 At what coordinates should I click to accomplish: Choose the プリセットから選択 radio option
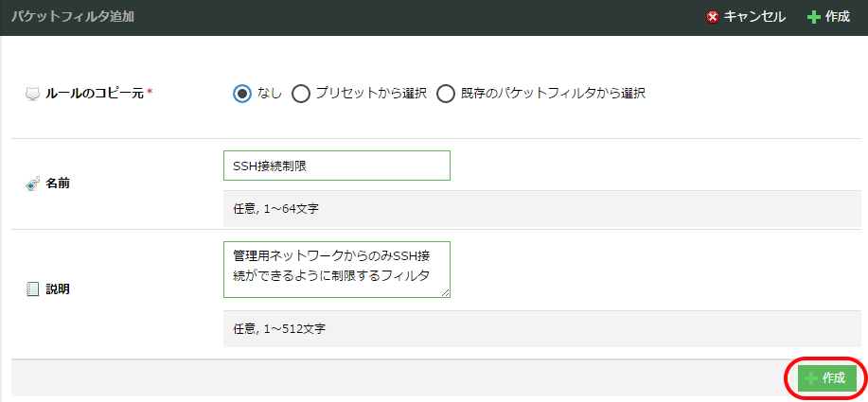point(301,94)
